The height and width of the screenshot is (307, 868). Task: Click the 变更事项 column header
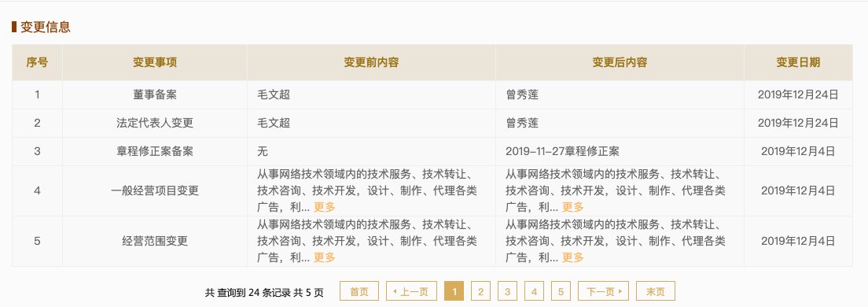tap(154, 62)
